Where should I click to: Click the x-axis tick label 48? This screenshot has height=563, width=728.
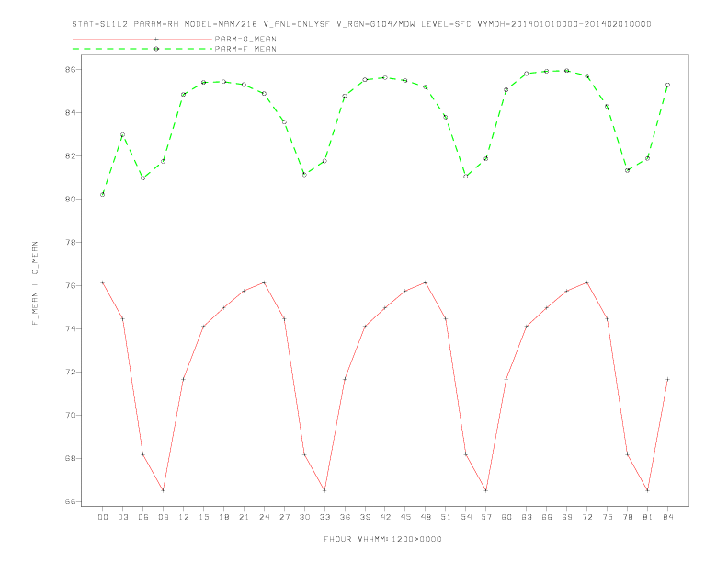pos(426,517)
